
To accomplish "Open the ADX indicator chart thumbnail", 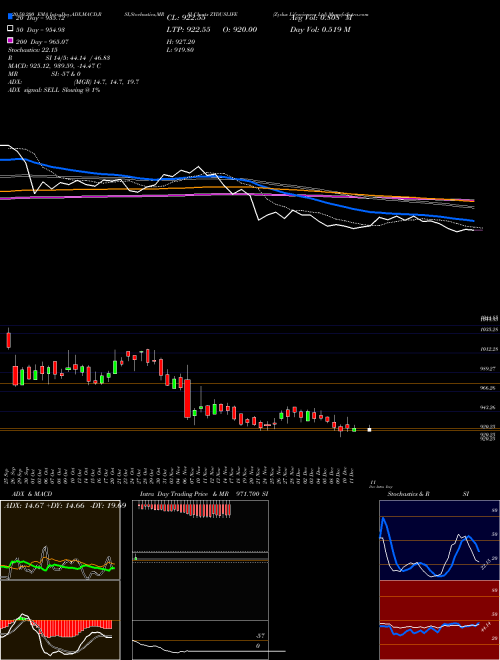I will [60, 540].
